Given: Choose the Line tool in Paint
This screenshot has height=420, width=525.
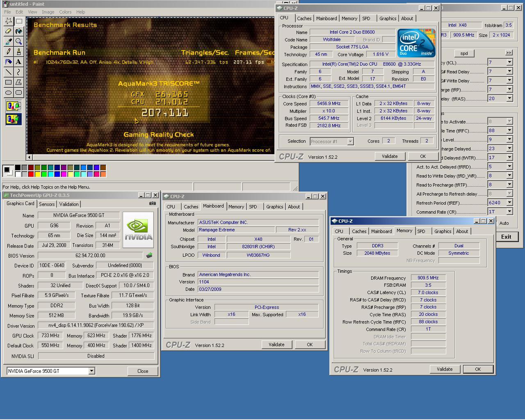Looking at the screenshot, I should pos(8,72).
